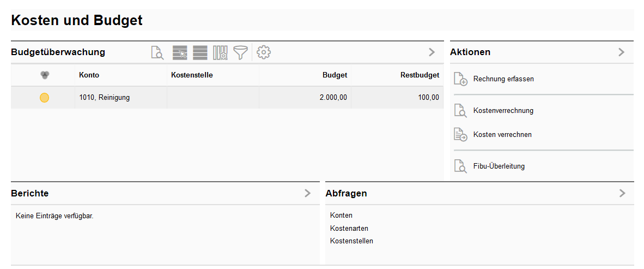Click the yellow status indicator for Reinigung
This screenshot has width=644, height=269.
click(x=45, y=98)
